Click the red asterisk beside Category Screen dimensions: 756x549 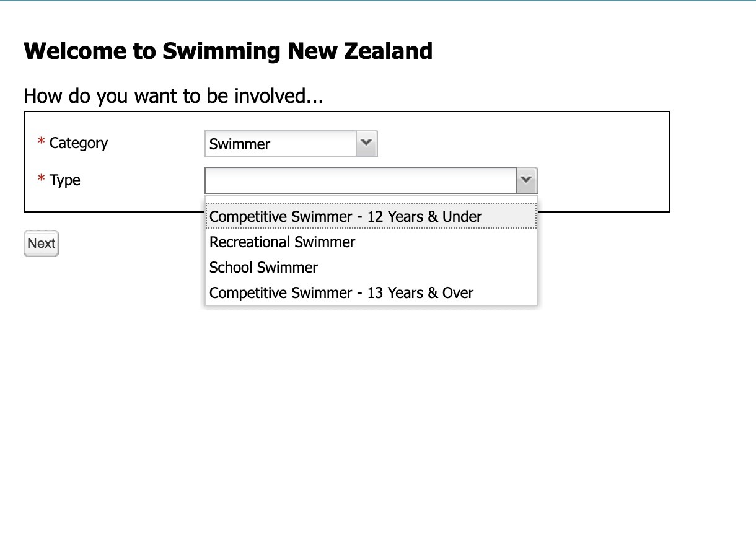42,143
